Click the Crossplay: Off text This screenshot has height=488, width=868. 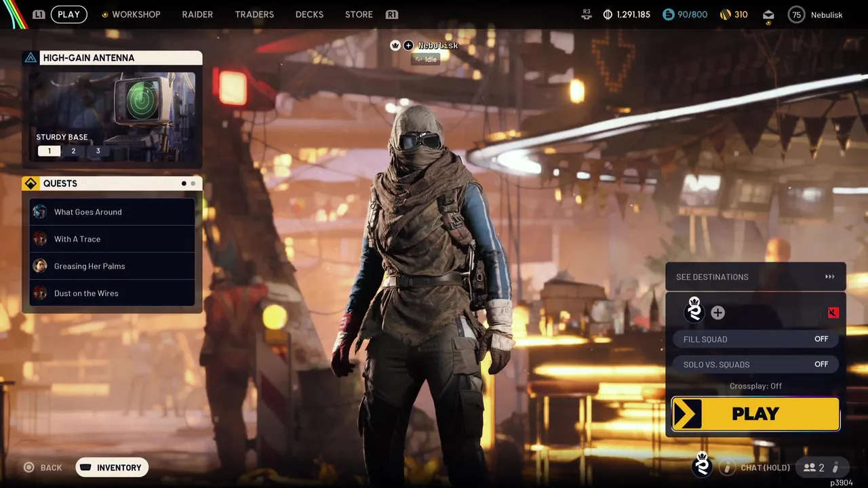[755, 386]
